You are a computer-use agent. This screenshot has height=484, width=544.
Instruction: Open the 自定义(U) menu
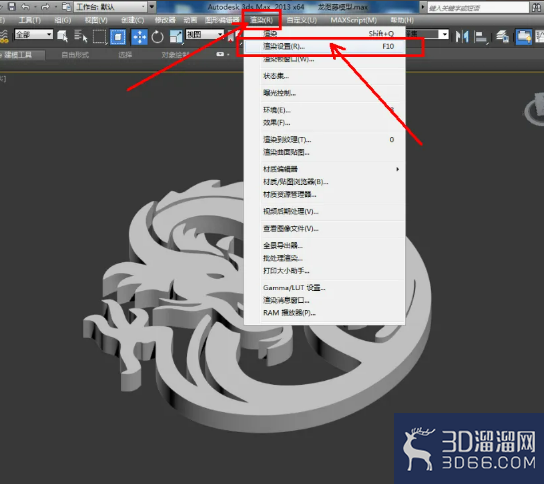(302, 20)
